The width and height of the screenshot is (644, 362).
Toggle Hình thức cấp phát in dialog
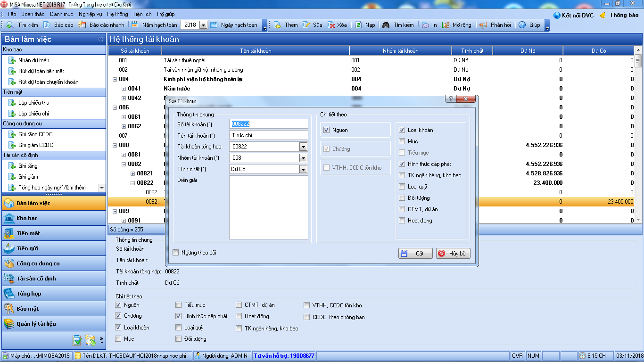pos(402,164)
